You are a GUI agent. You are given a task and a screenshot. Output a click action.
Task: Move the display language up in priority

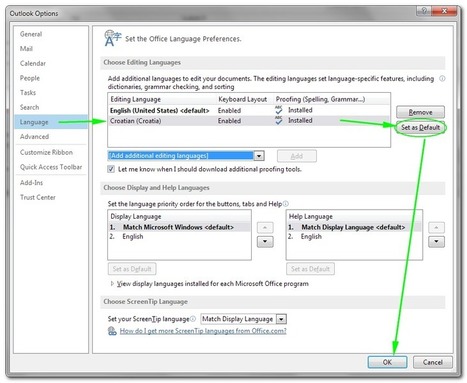pos(265,228)
